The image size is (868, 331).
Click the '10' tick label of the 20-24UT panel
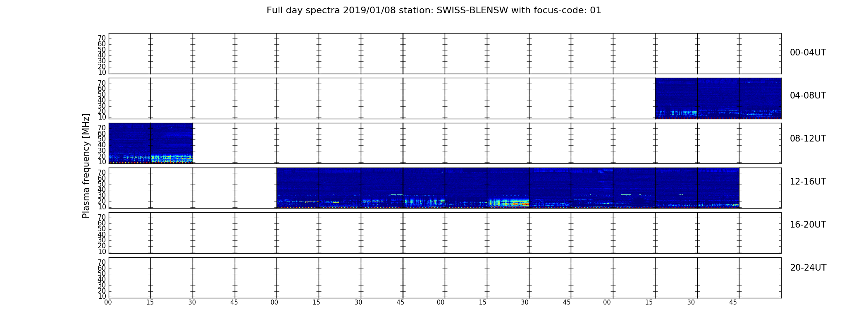pyautogui.click(x=102, y=296)
